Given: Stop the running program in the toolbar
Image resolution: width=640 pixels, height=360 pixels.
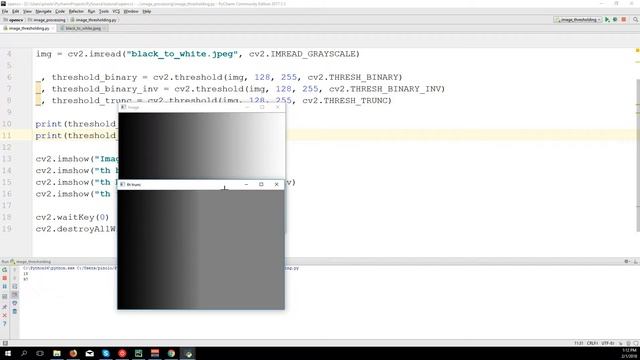Looking at the screenshot, I should (x=624, y=20).
